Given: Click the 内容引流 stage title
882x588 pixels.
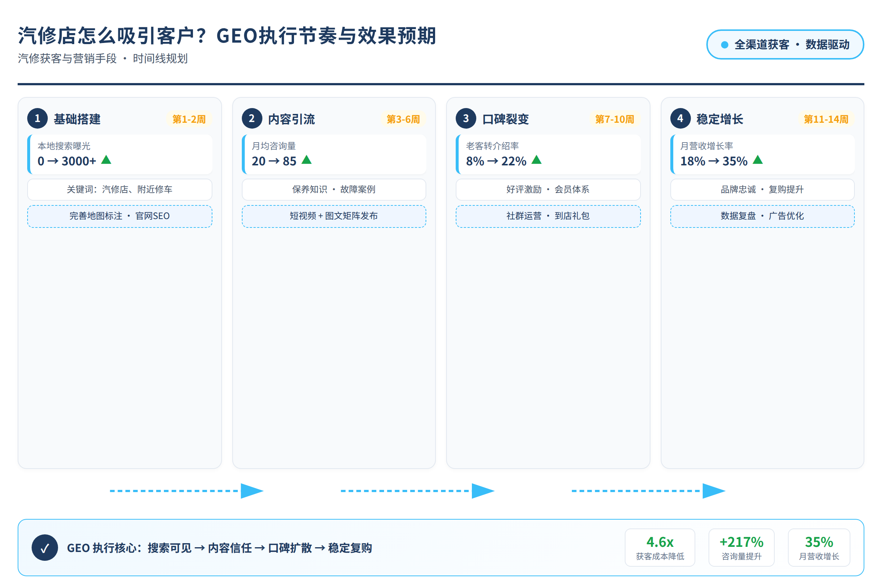Looking at the screenshot, I should [291, 119].
